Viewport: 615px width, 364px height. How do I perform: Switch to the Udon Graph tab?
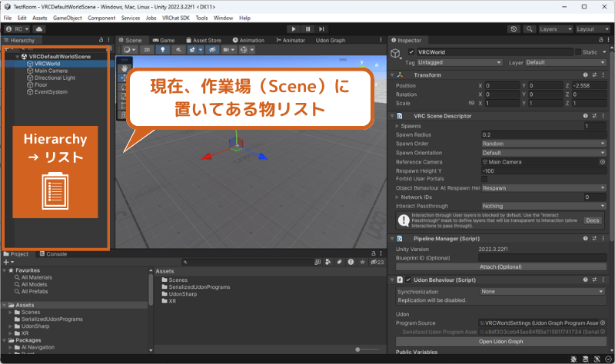coord(331,40)
